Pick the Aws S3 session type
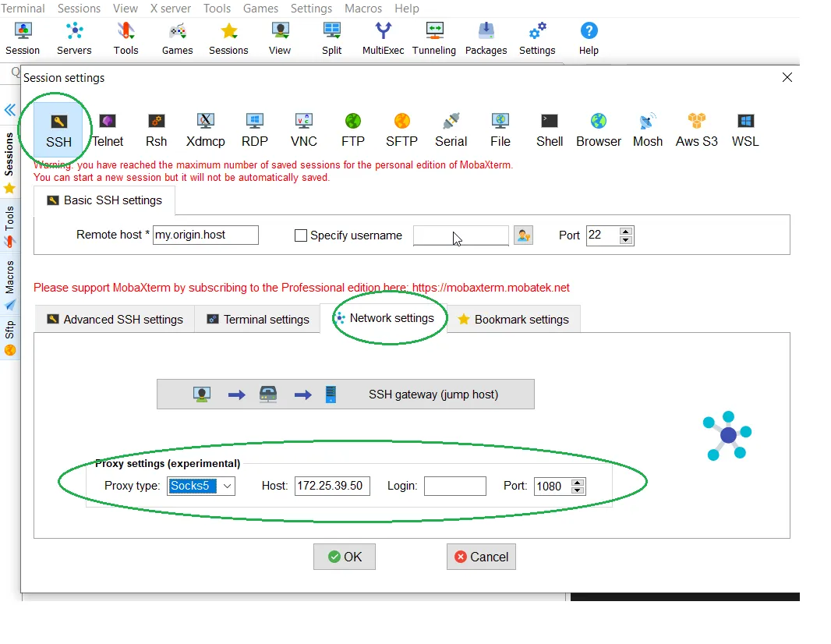Image resolution: width=831 pixels, height=644 pixels. (x=696, y=130)
